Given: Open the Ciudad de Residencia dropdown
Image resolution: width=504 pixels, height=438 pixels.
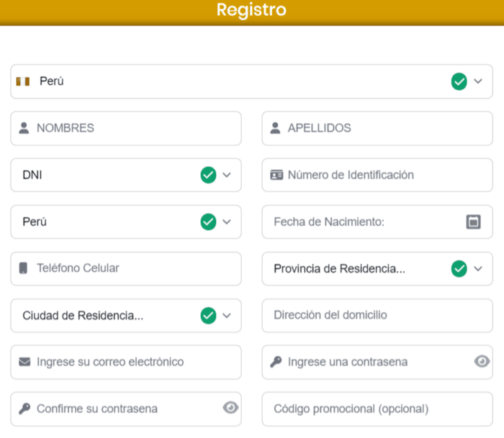Looking at the screenshot, I should pyautogui.click(x=227, y=315).
